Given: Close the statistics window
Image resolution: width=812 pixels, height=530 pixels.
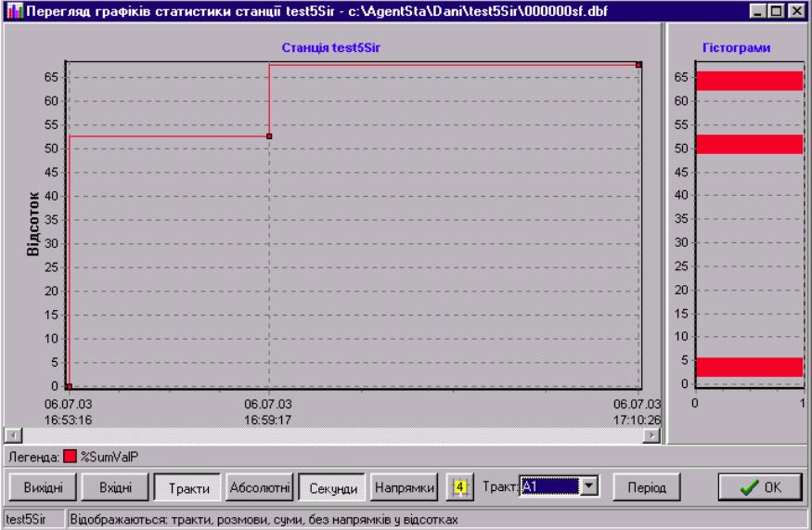Looking at the screenshot, I should point(797,11).
